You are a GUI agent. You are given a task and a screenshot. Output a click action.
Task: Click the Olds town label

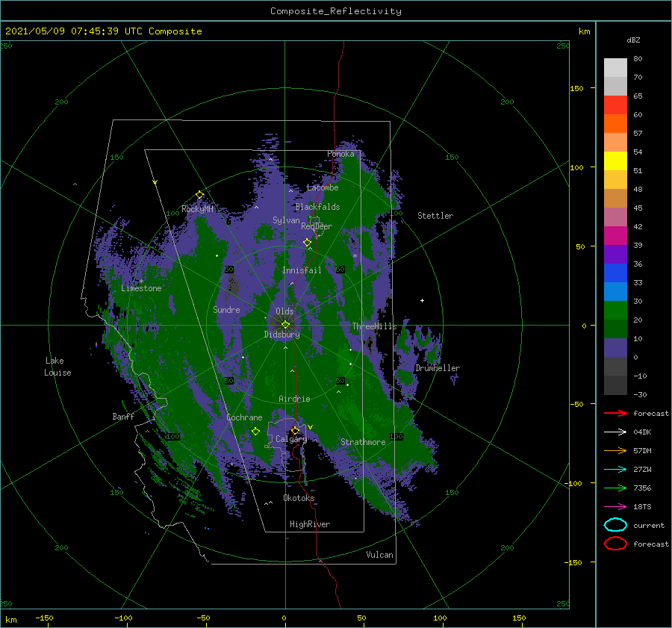(284, 311)
